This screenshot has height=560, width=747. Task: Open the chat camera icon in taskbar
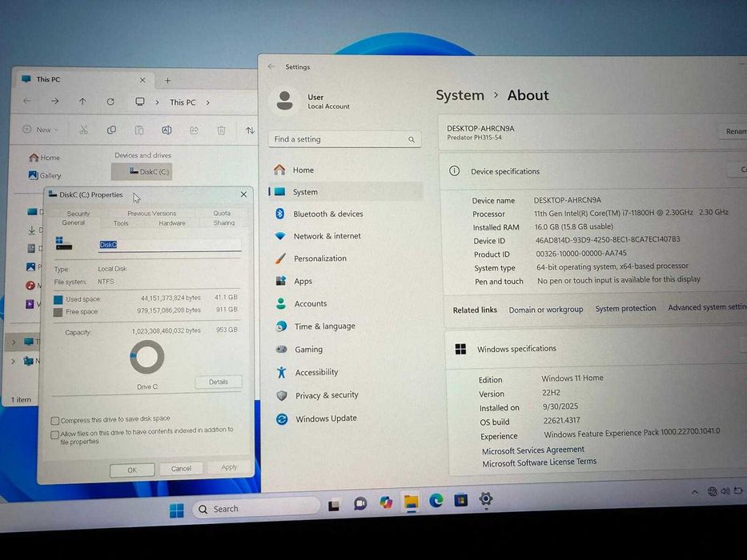tap(360, 503)
